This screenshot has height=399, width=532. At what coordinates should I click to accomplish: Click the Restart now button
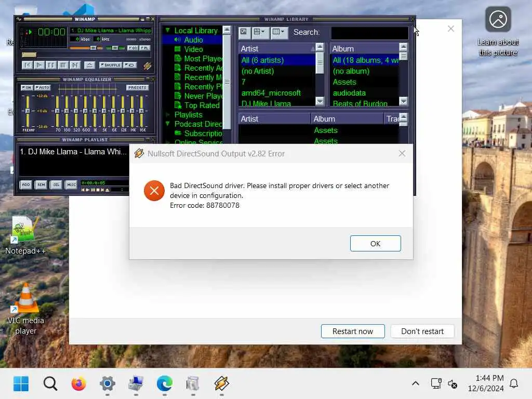point(353,331)
